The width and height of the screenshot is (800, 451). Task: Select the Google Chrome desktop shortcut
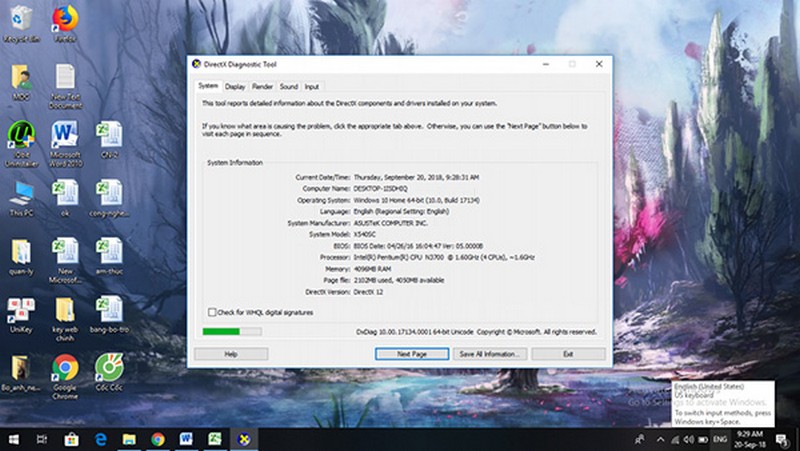click(x=66, y=372)
